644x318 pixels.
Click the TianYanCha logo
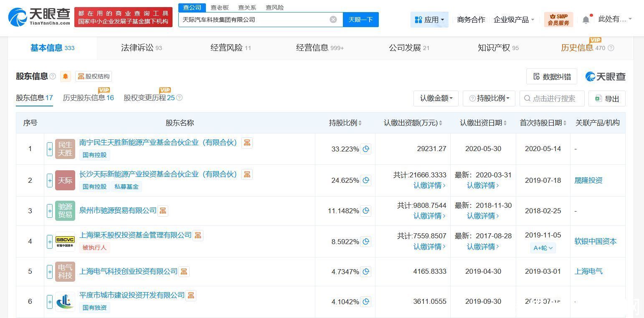tap(39, 17)
